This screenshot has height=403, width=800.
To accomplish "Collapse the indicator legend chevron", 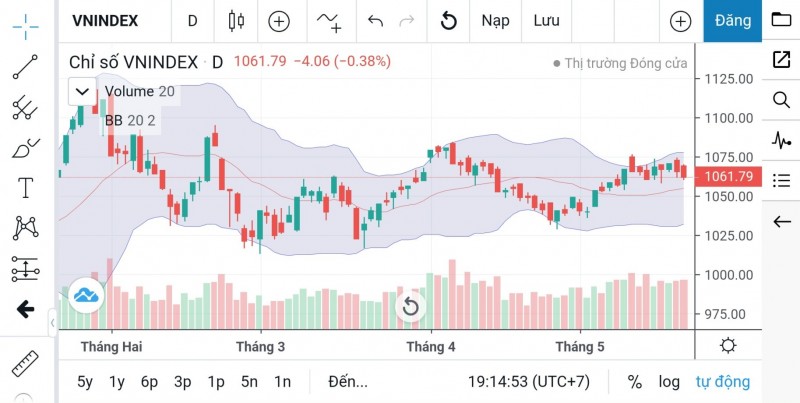I will (82, 92).
